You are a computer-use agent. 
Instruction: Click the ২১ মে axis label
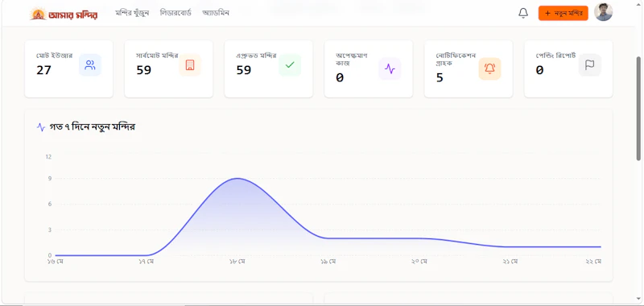click(x=510, y=262)
